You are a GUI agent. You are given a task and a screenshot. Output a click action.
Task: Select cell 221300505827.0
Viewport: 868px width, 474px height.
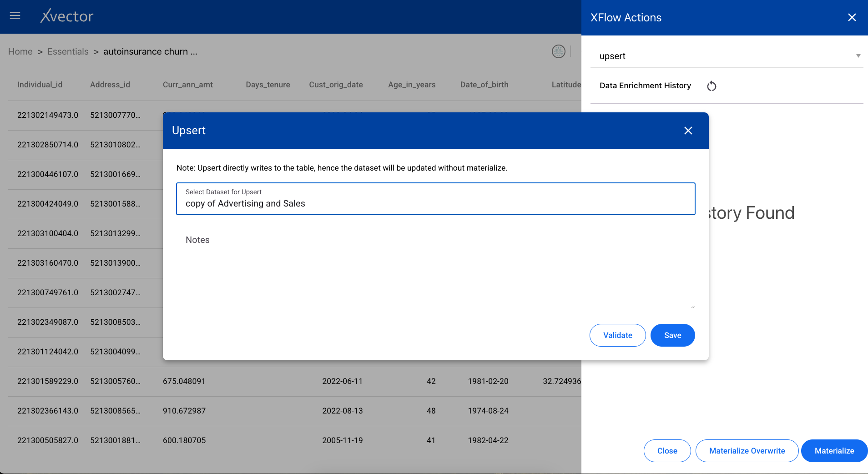[x=48, y=440]
